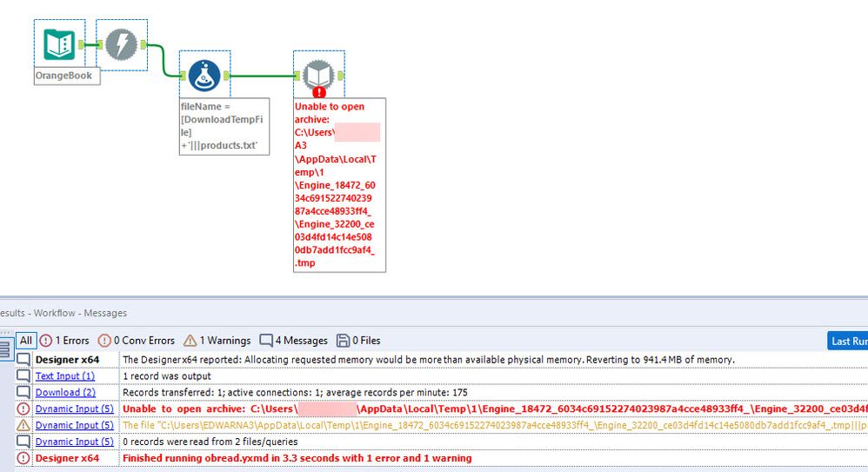Screen dimensions: 868x472
Task: Click the Dynamic Input output anchor
Action: [x=340, y=76]
